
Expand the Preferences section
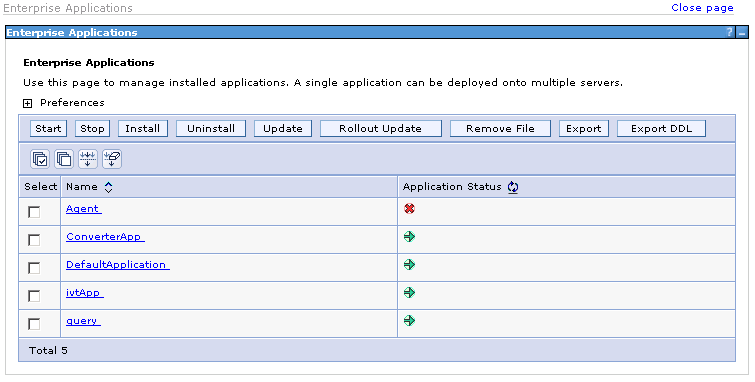[27, 103]
